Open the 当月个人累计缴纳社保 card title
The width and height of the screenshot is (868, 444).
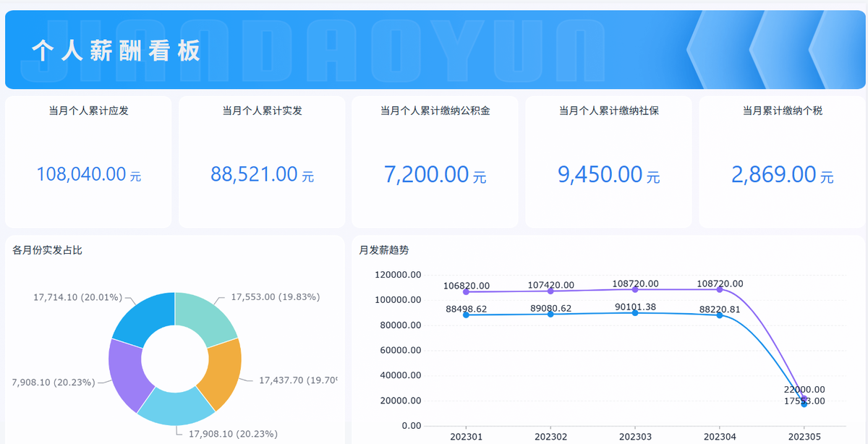(608, 111)
